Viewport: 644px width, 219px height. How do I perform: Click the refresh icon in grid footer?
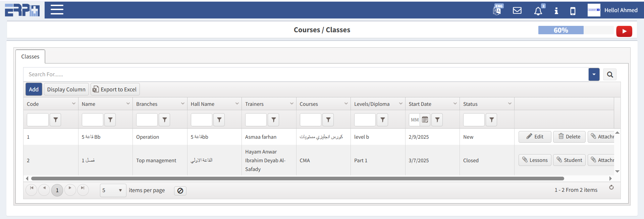coord(611,187)
